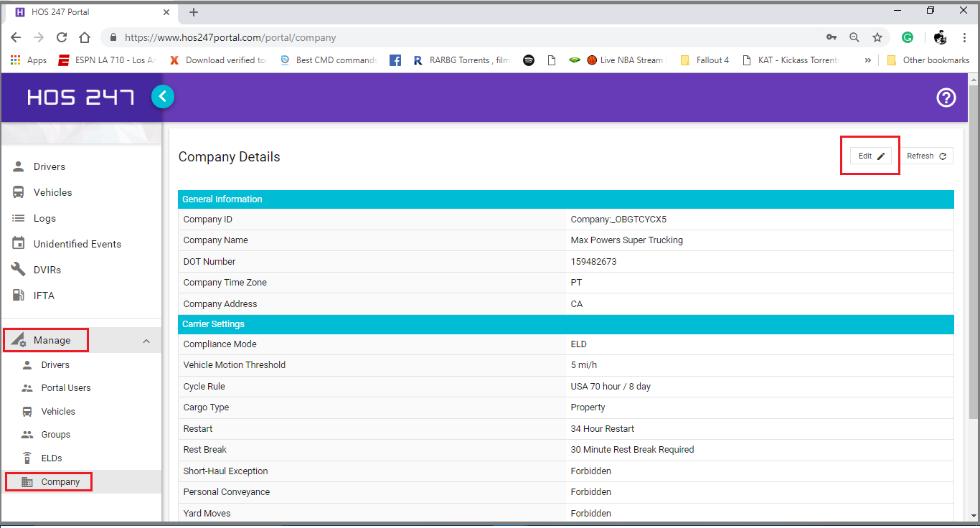The height and width of the screenshot is (528, 980).
Task: Click the key password icon in address bar
Action: (x=831, y=37)
